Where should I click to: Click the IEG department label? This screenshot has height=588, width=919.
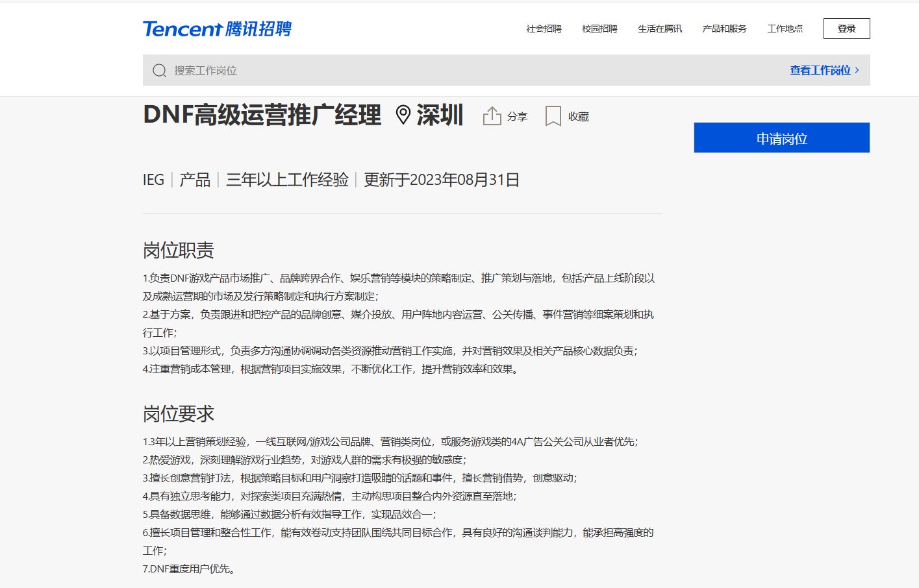pyautogui.click(x=153, y=180)
